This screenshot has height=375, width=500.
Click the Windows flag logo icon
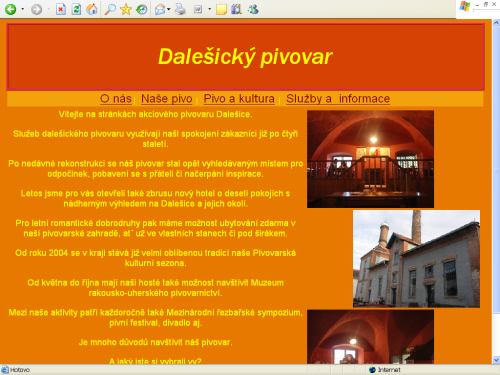tap(465, 6)
